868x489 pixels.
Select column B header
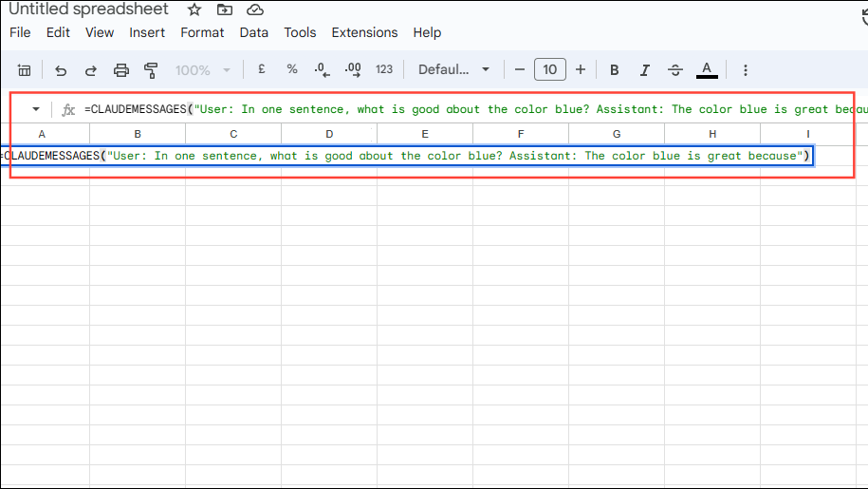[138, 134]
